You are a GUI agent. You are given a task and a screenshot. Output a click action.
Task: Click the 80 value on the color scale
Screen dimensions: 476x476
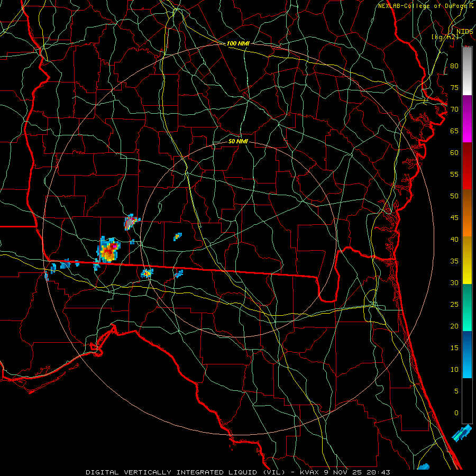pos(454,66)
